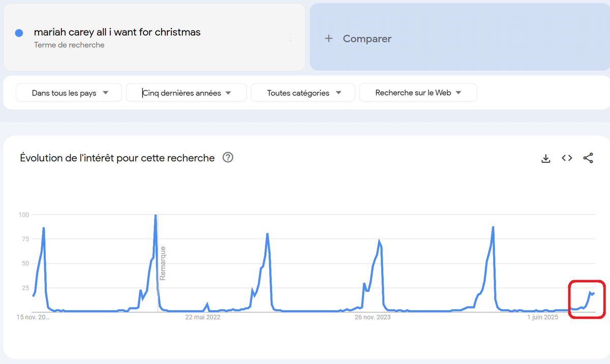
Task: Expand the Recherche sur le Web selector
Action: click(418, 93)
